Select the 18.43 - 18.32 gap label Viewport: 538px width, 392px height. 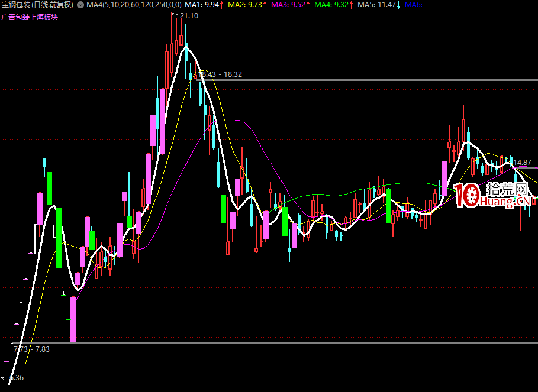[222, 74]
